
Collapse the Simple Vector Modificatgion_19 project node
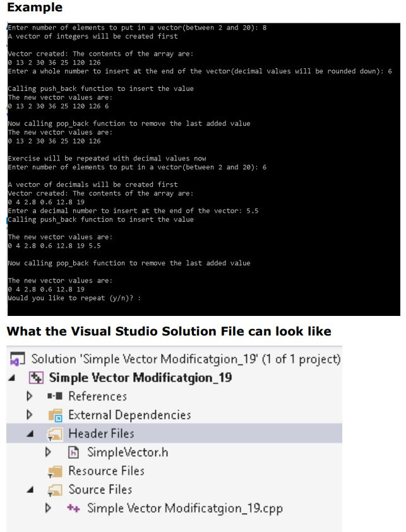click(11, 377)
